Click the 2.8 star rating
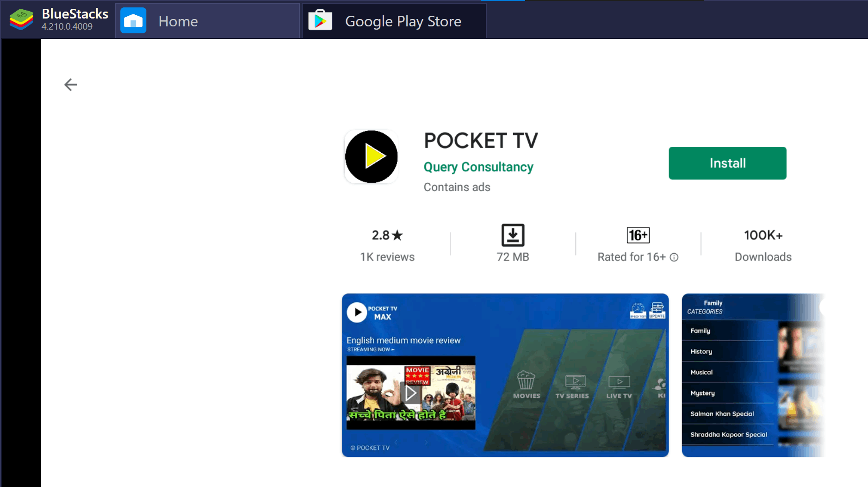 (x=387, y=235)
